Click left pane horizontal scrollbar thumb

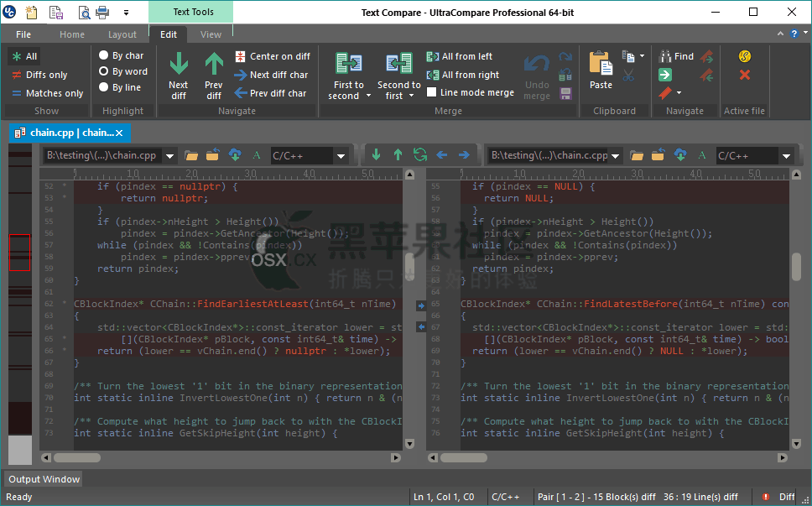pos(77,458)
